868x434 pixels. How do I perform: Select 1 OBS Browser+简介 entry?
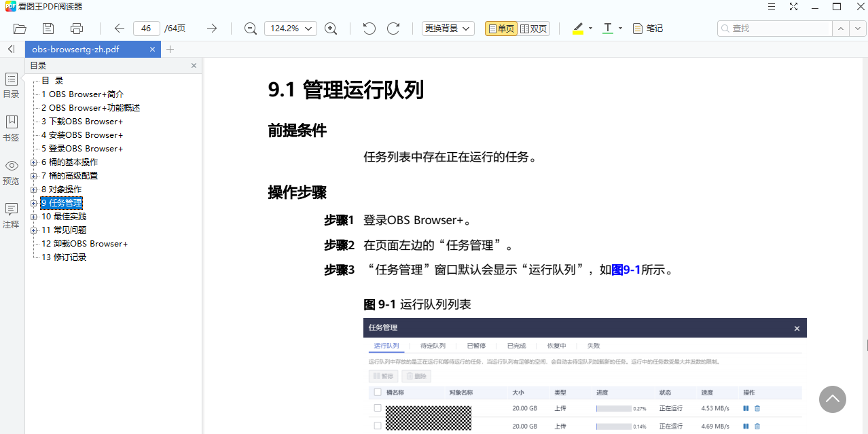(x=83, y=94)
